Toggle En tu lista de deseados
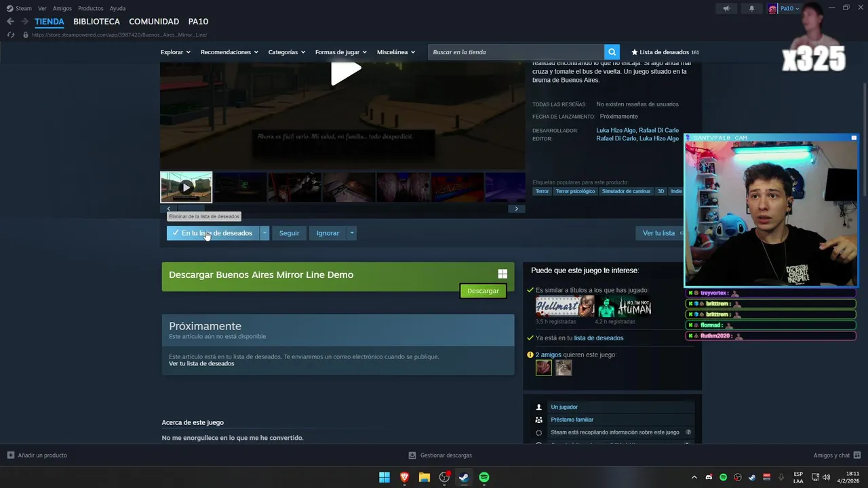868x488 pixels. tap(213, 233)
